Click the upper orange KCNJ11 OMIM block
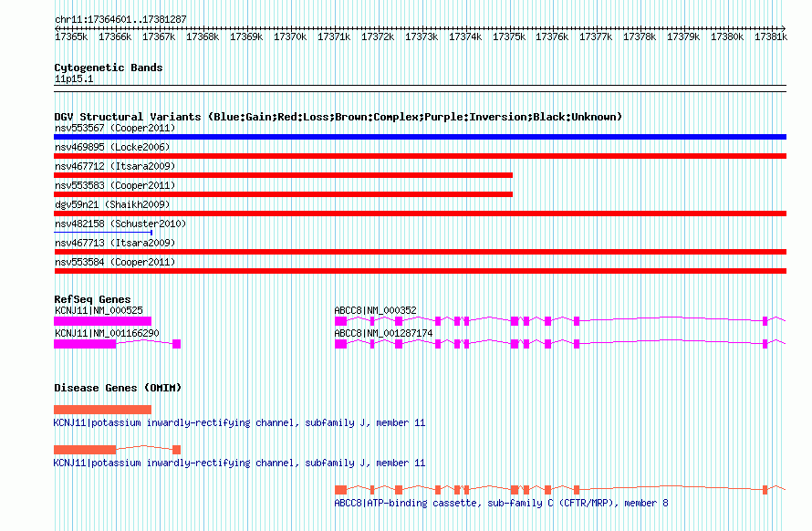 (x=102, y=410)
